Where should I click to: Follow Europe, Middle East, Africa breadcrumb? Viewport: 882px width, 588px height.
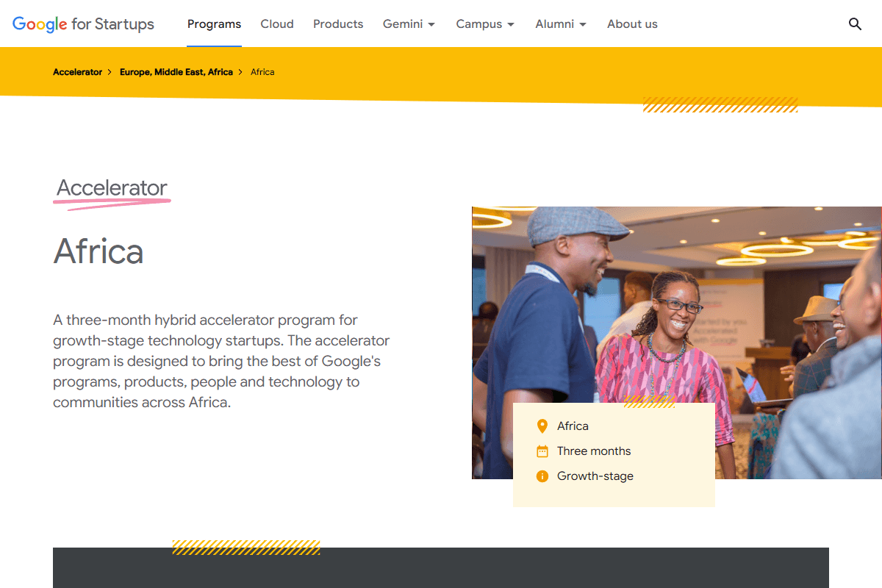(x=176, y=72)
